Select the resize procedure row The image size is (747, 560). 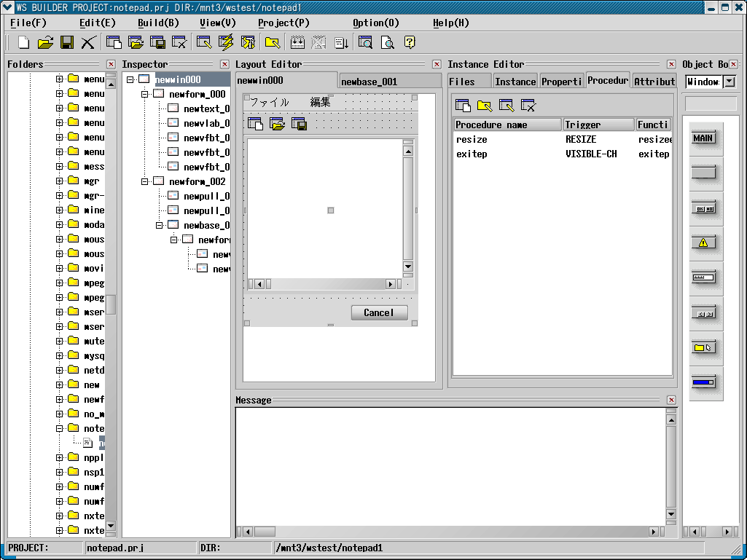click(562, 140)
